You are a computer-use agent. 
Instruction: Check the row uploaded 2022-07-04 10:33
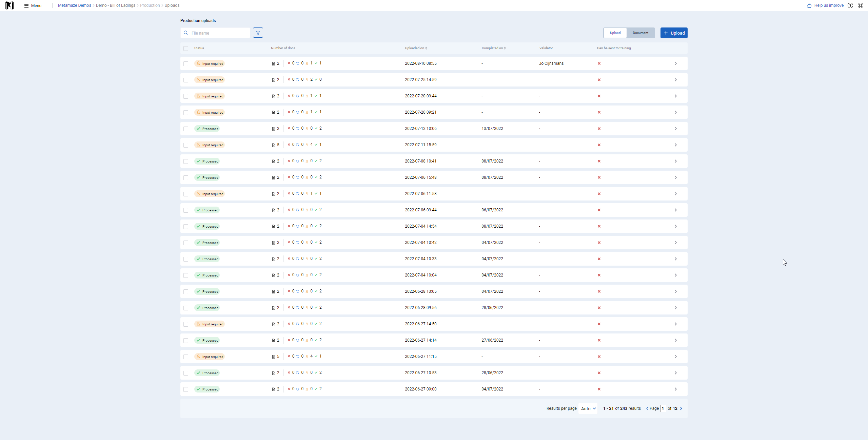click(x=186, y=259)
